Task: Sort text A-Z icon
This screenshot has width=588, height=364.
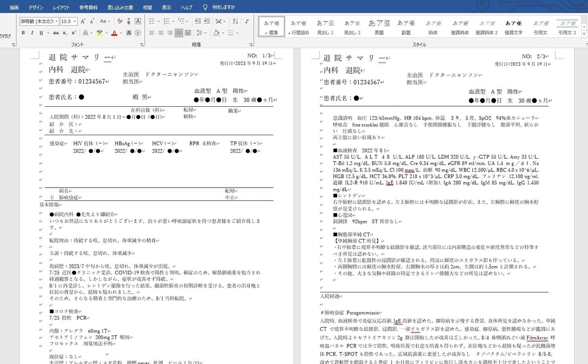Action: (235, 22)
